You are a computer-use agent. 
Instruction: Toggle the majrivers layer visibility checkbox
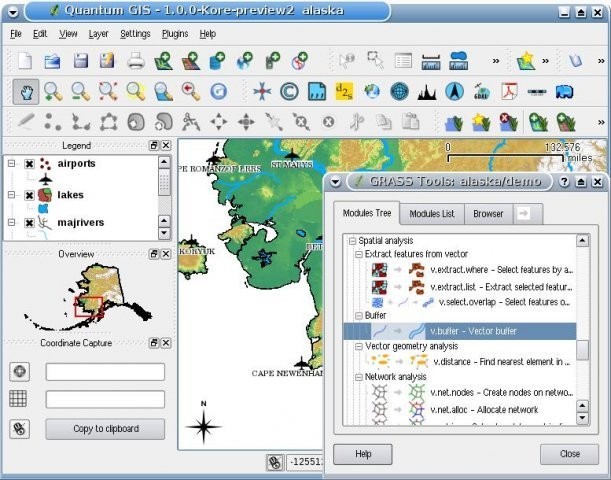click(x=29, y=223)
